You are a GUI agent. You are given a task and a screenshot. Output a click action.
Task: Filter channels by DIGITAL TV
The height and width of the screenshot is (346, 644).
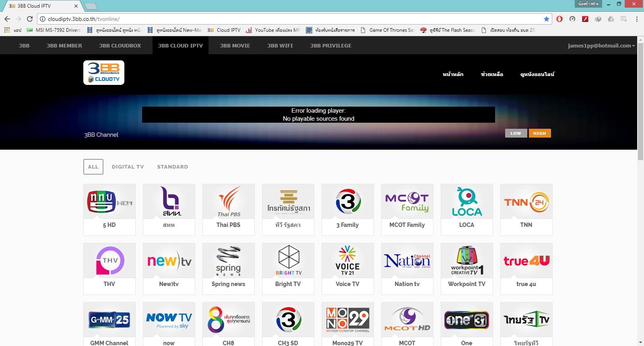(x=128, y=167)
